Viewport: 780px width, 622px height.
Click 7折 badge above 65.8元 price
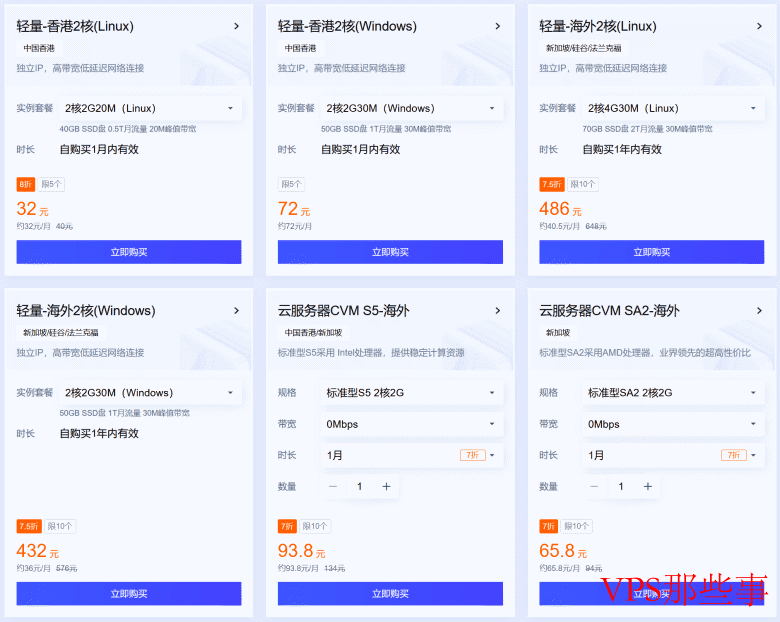548,526
